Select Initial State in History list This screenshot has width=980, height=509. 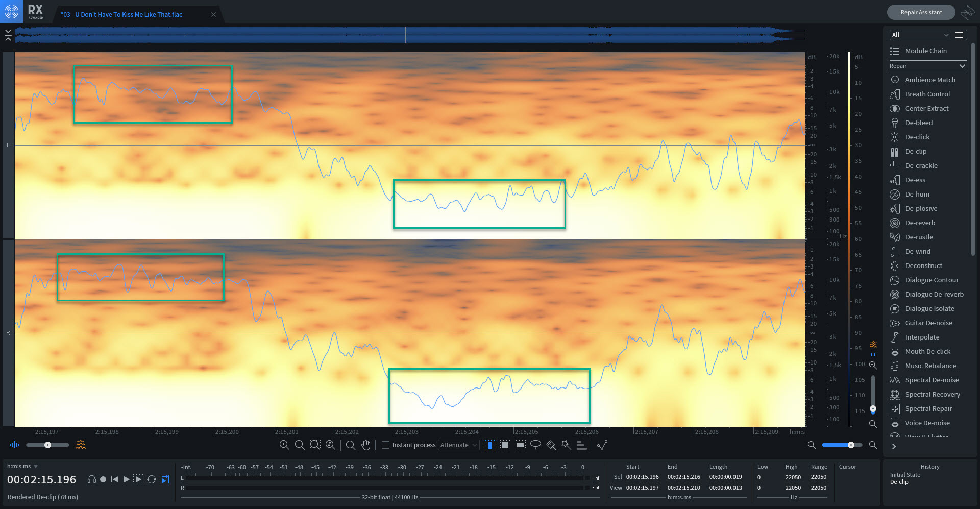point(905,475)
